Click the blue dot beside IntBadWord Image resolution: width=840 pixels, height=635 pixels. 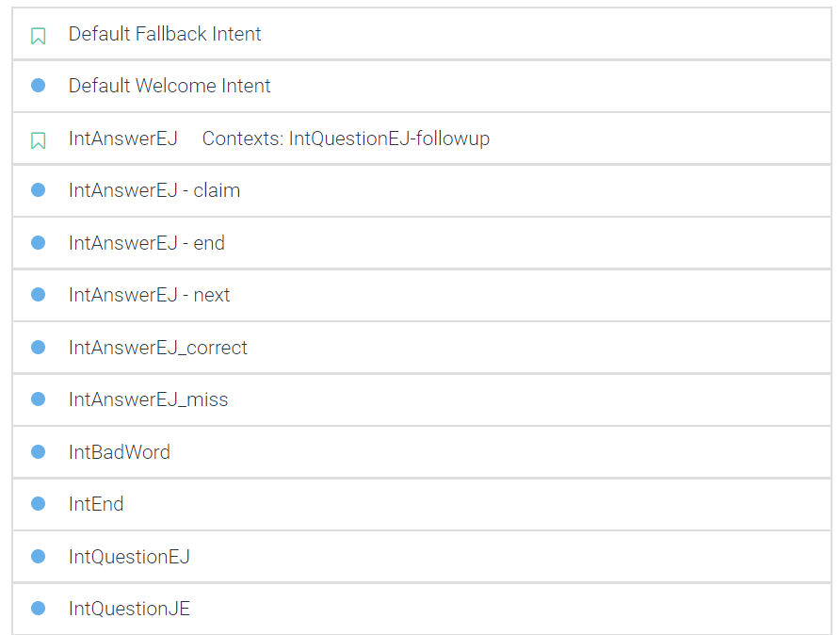(x=39, y=452)
